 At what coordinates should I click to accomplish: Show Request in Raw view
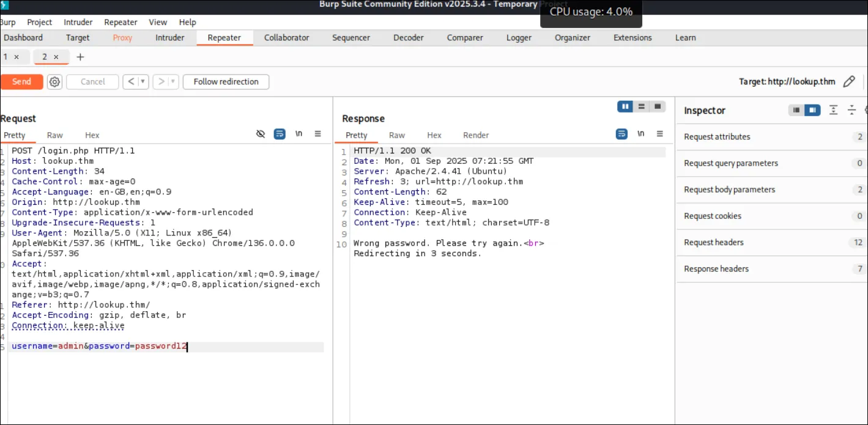(x=55, y=135)
